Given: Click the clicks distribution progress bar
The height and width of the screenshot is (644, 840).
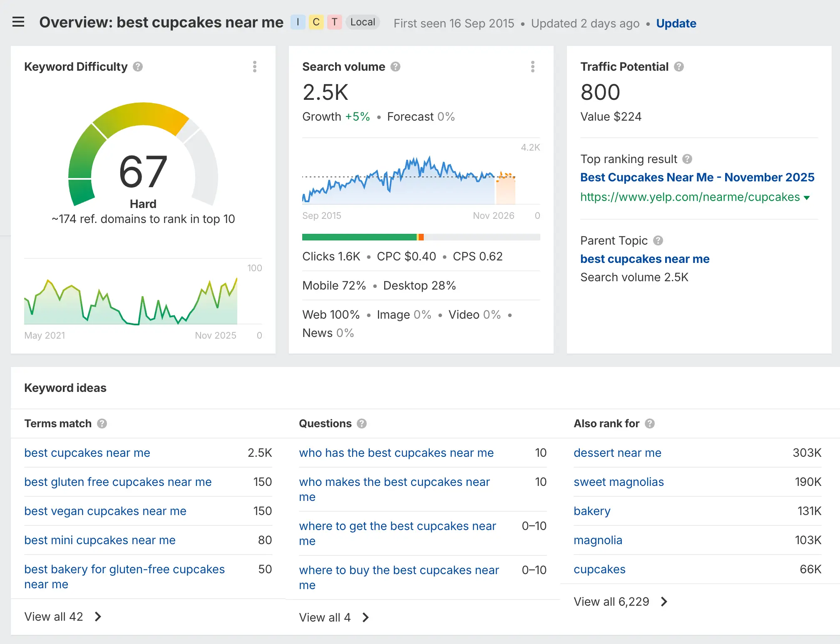Looking at the screenshot, I should pyautogui.click(x=420, y=237).
